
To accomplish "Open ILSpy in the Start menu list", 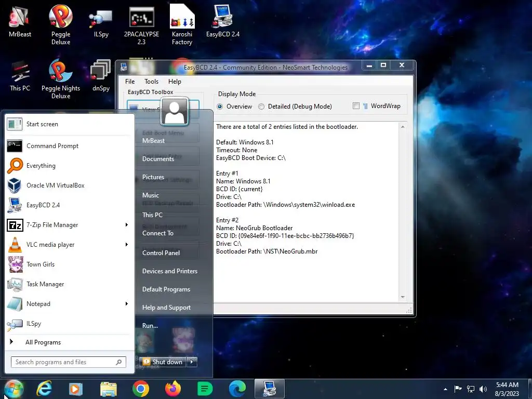I will pos(68,324).
